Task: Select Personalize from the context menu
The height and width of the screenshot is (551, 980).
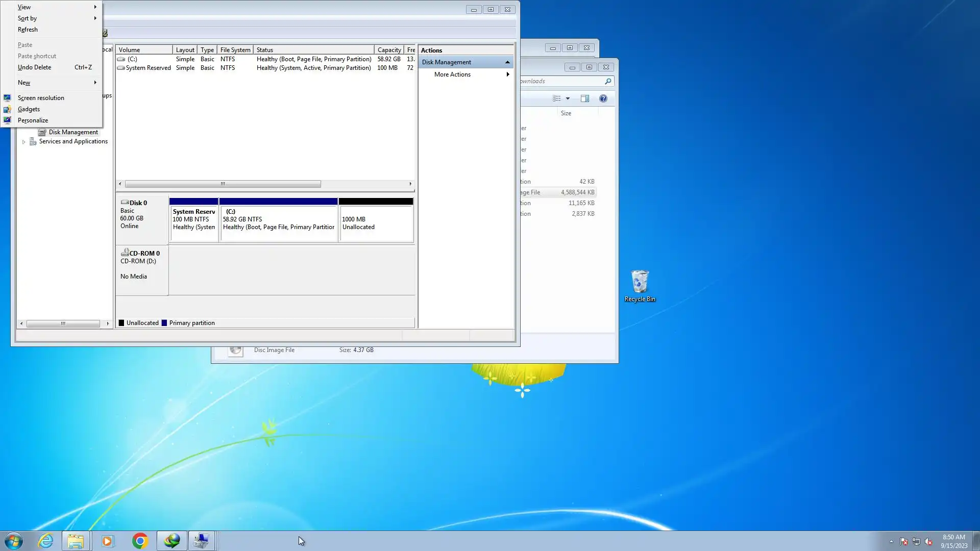Action: 33,120
